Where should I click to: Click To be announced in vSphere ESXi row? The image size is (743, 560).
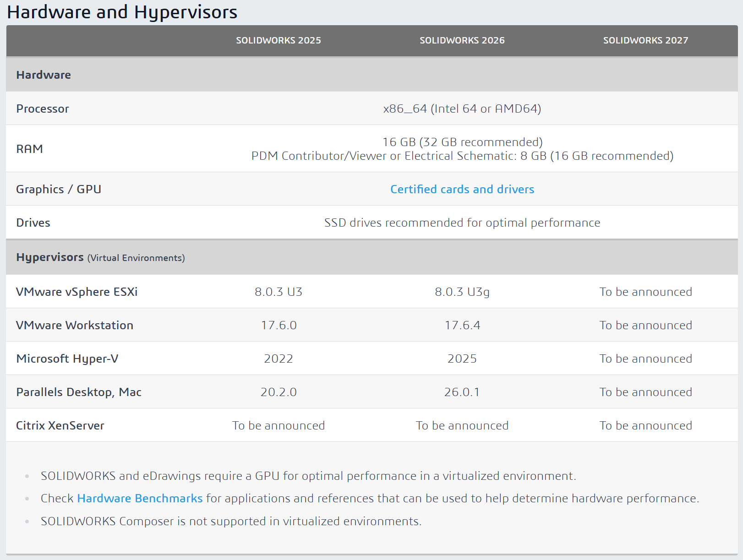point(645,292)
